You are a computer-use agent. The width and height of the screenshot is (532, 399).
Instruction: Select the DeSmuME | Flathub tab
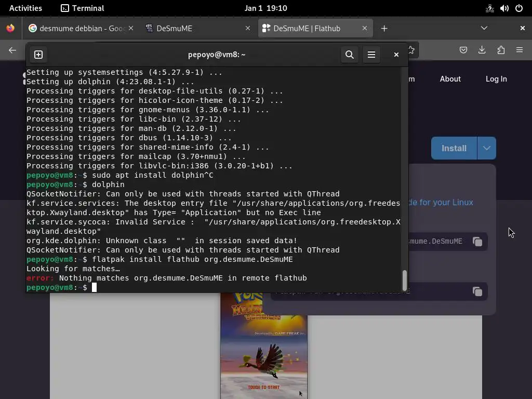point(315,28)
